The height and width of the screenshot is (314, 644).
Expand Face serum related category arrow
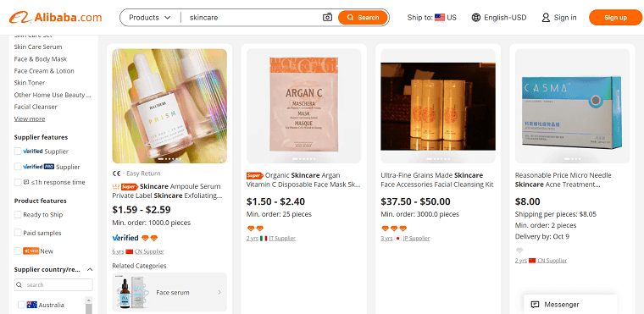(219, 293)
